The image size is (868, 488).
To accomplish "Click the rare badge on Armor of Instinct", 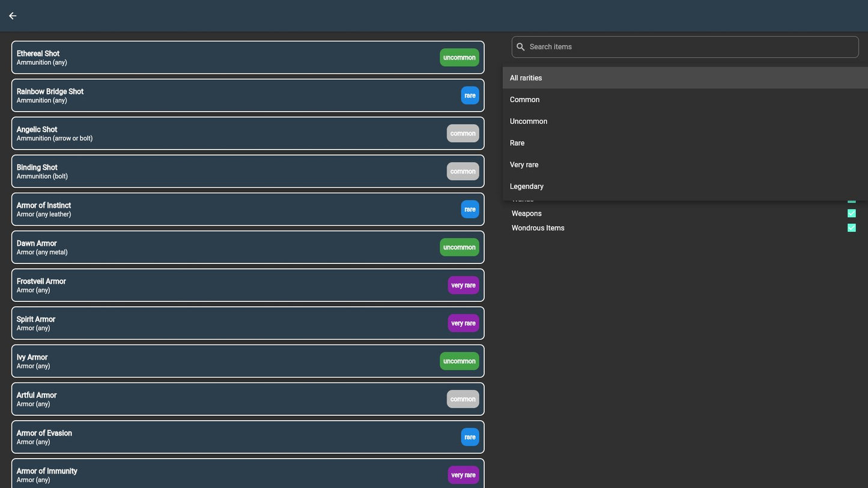I will (x=470, y=209).
